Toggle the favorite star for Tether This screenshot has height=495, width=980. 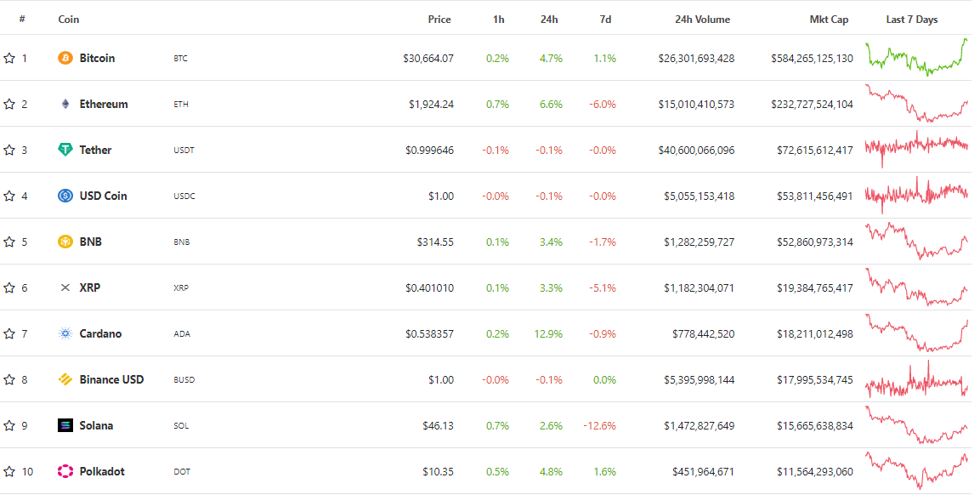(x=9, y=151)
